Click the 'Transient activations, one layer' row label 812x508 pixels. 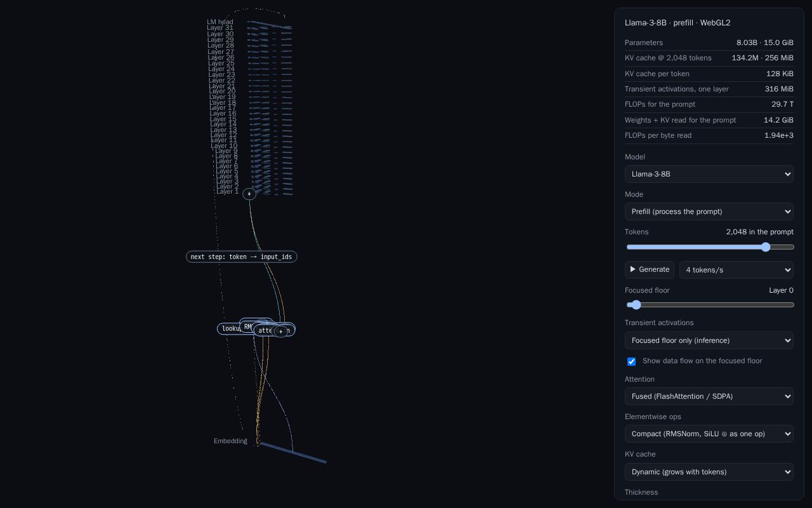click(677, 89)
